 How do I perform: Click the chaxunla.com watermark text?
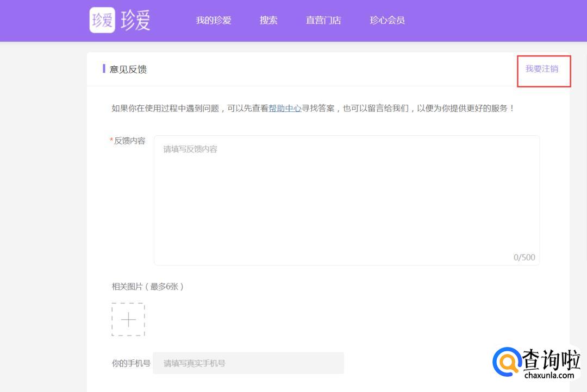[x=549, y=375]
